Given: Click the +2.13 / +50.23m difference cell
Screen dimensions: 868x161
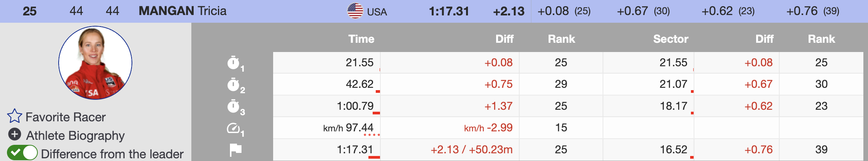Looking at the screenshot, I should tap(471, 149).
